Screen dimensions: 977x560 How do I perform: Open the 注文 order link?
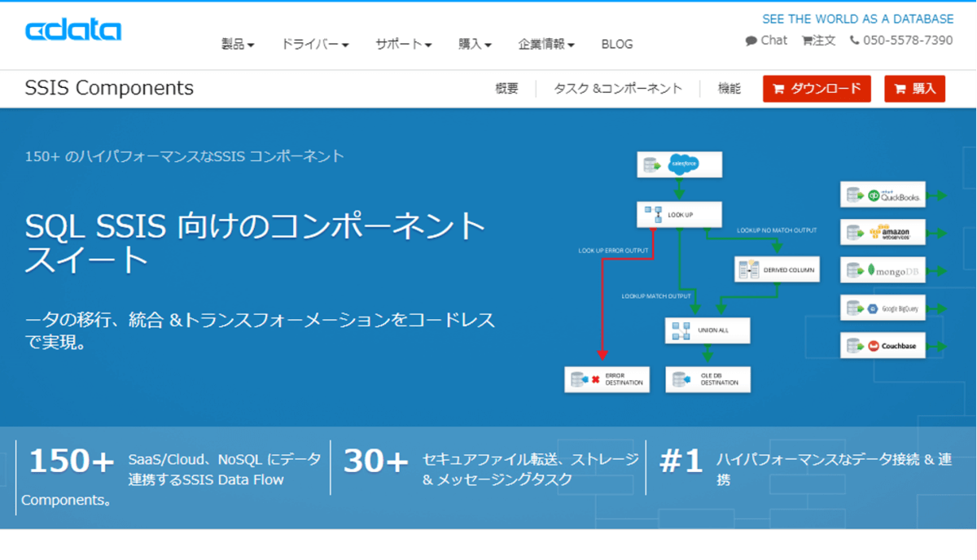coord(818,40)
